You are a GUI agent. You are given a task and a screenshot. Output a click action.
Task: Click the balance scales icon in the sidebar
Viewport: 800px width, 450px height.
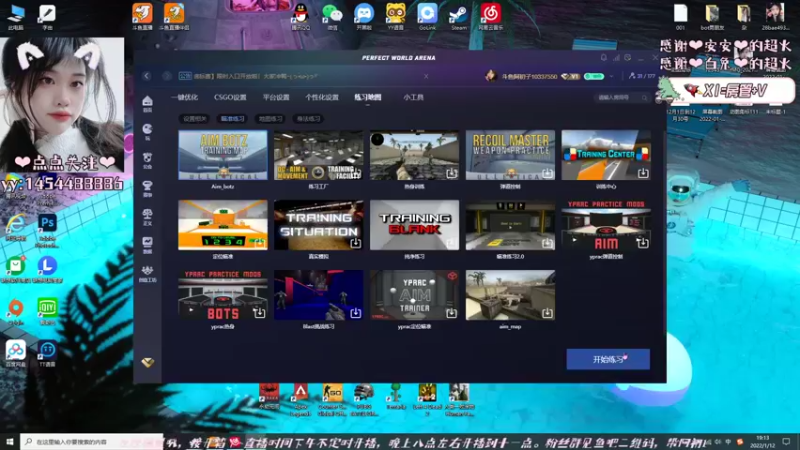[147, 214]
